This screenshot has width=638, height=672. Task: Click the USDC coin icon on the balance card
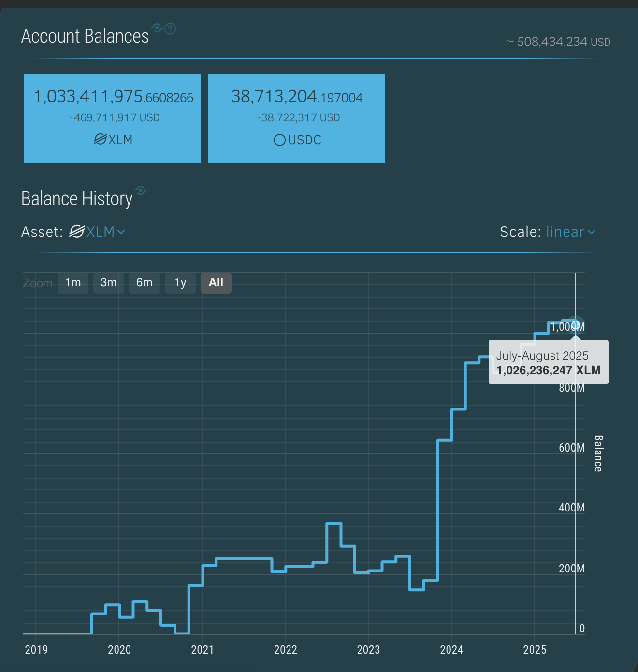tap(279, 140)
